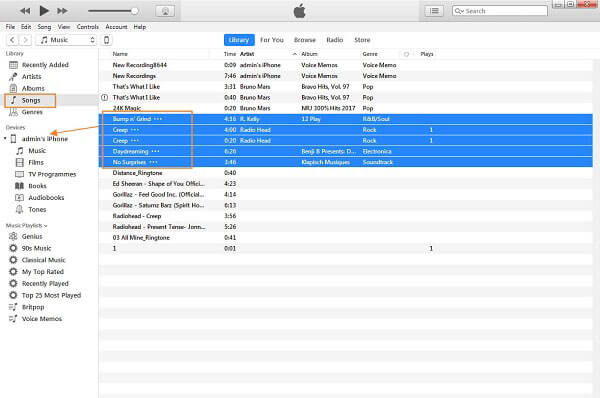Click the exclamation icon beside That's What I Like
The width and height of the screenshot is (600, 398).
(104, 98)
